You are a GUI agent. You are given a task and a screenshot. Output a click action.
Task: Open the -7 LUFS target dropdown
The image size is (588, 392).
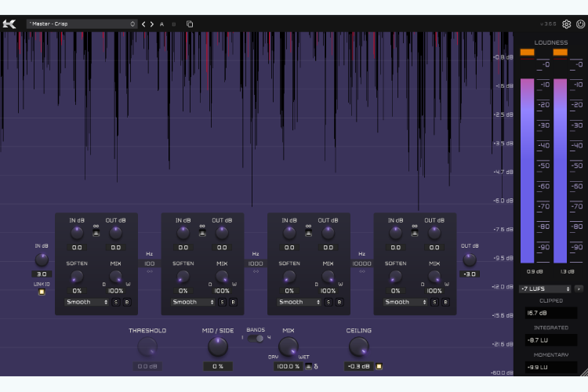pyautogui.click(x=545, y=289)
